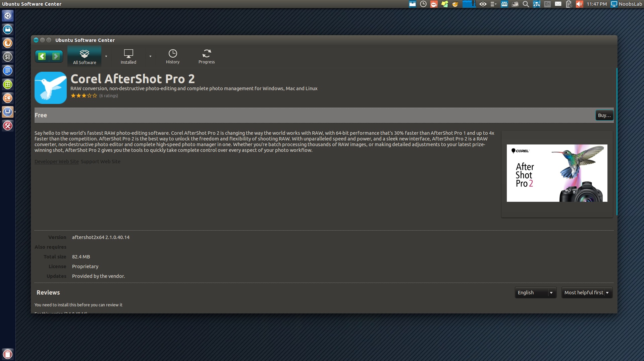
Task: Click the 'Reviews' section heading
Action: click(x=48, y=293)
